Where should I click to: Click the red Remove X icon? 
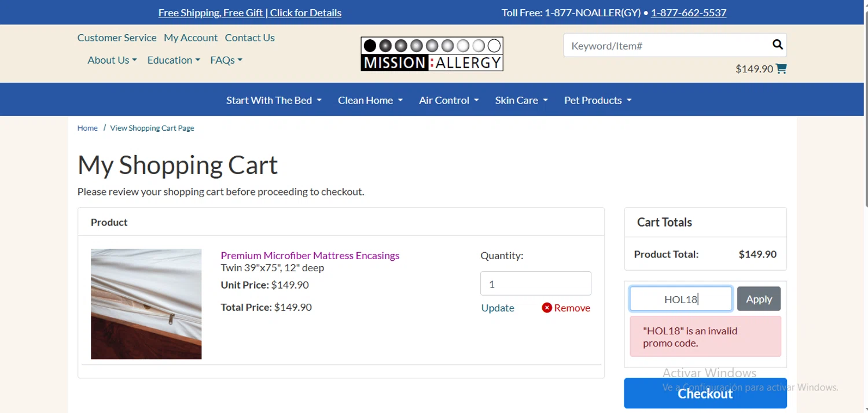tap(547, 308)
